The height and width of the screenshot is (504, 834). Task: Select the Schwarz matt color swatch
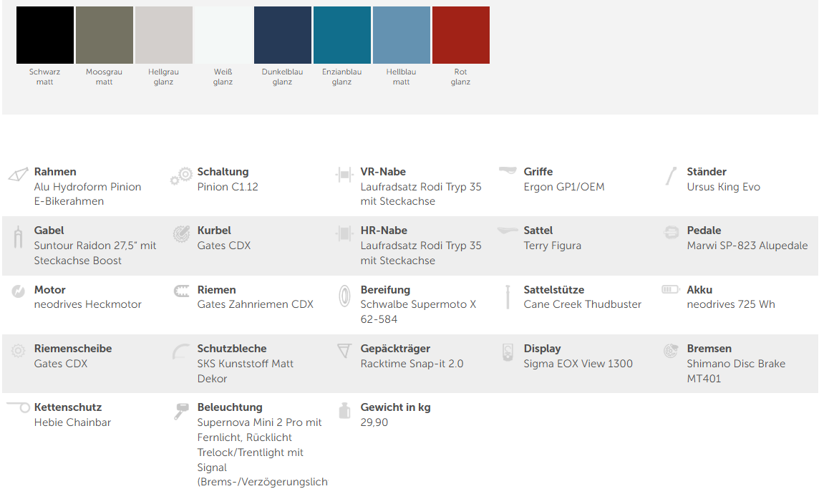[x=45, y=35]
